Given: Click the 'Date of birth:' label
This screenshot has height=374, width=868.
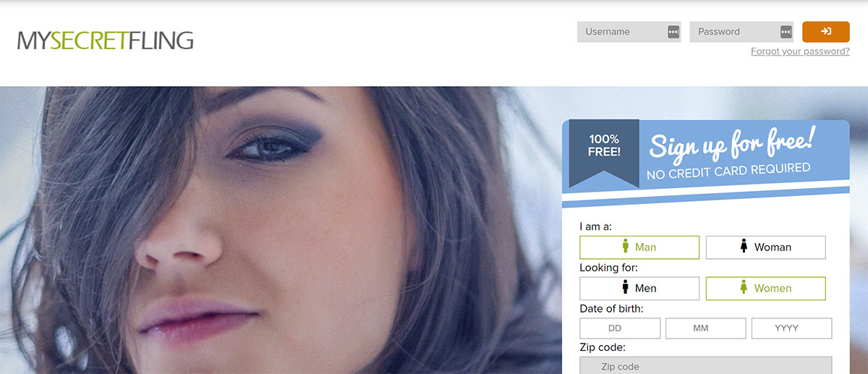Looking at the screenshot, I should coord(611,309).
